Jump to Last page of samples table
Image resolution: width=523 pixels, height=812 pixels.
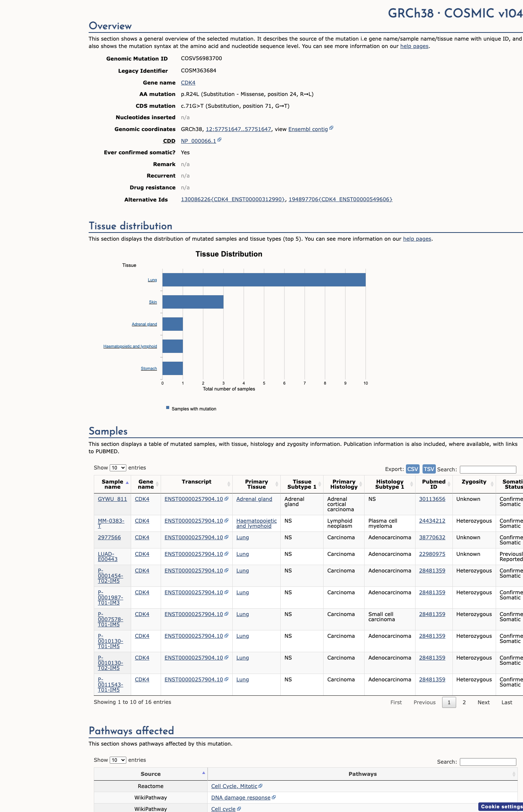[507, 702]
